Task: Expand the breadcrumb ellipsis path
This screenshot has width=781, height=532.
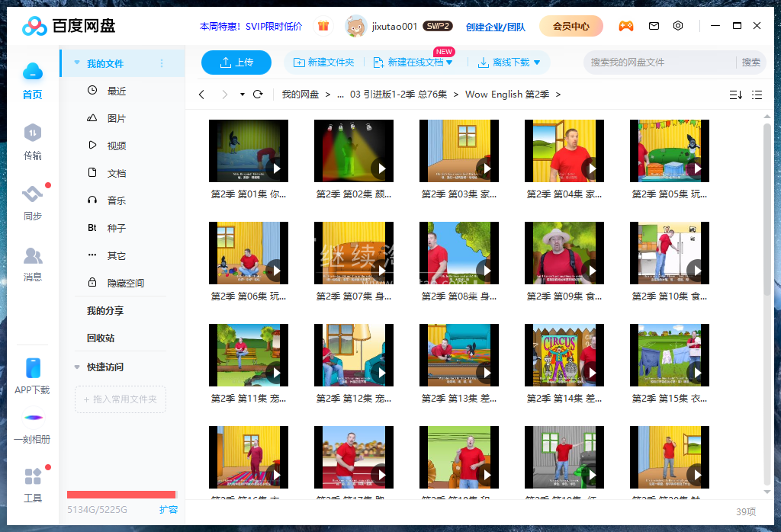Action: (340, 95)
